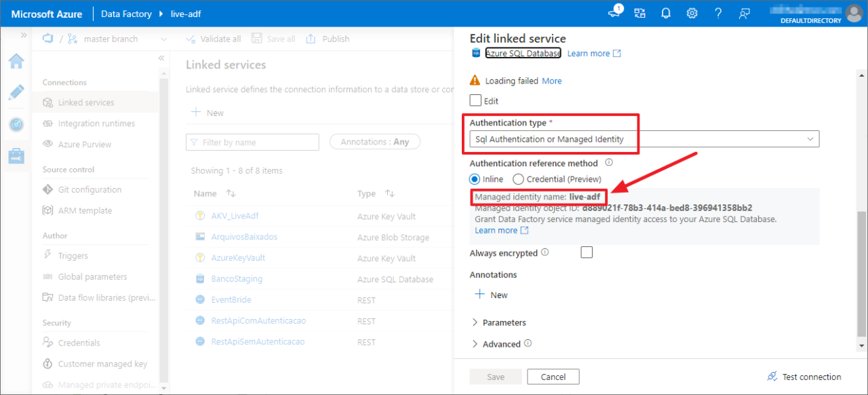
Task: Click the notifications bell icon
Action: (665, 13)
